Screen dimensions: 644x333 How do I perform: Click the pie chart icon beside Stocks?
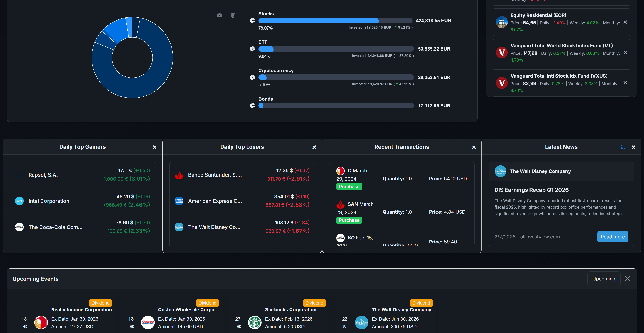[x=252, y=21]
